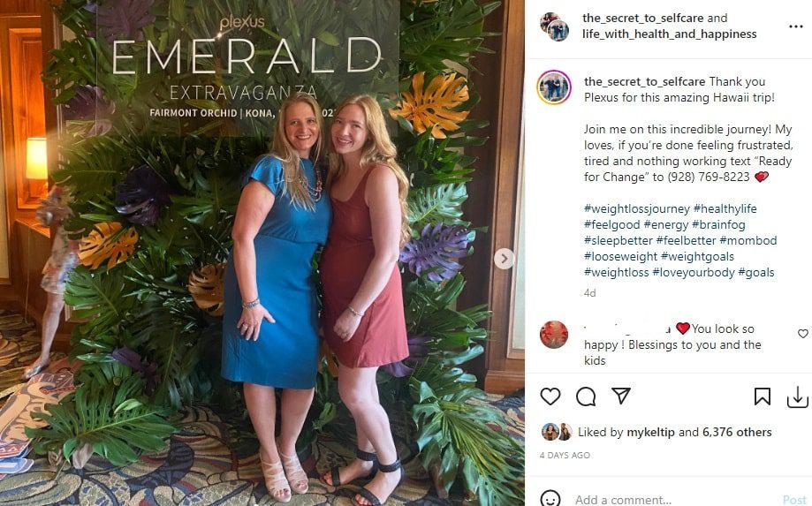Open #loveyourbody hashtag

[x=694, y=273]
